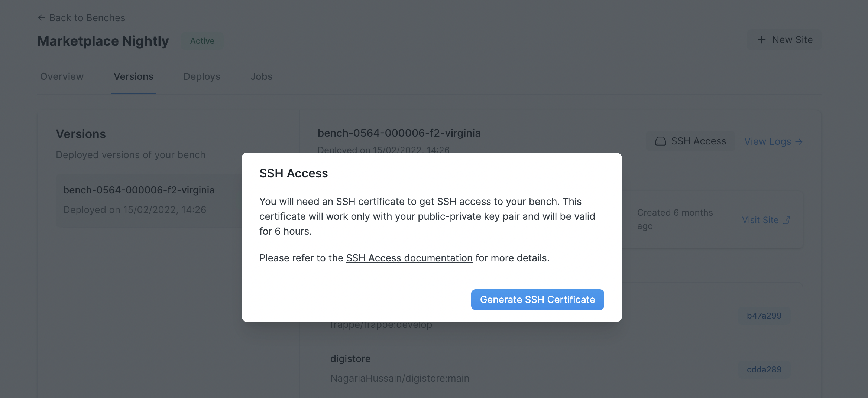The image size is (868, 398).
Task: Click Generate SSH Certificate button
Action: coord(537,300)
